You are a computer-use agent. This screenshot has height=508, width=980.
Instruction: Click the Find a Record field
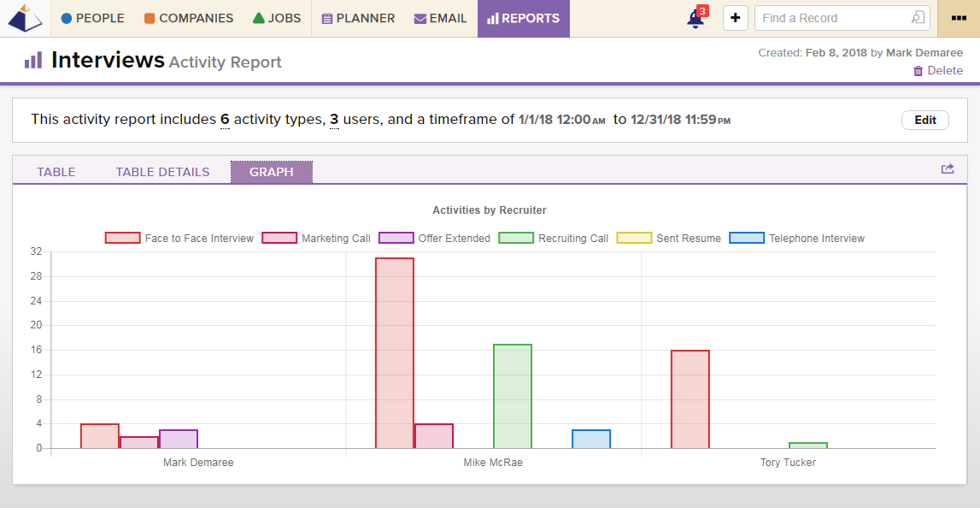tap(829, 18)
